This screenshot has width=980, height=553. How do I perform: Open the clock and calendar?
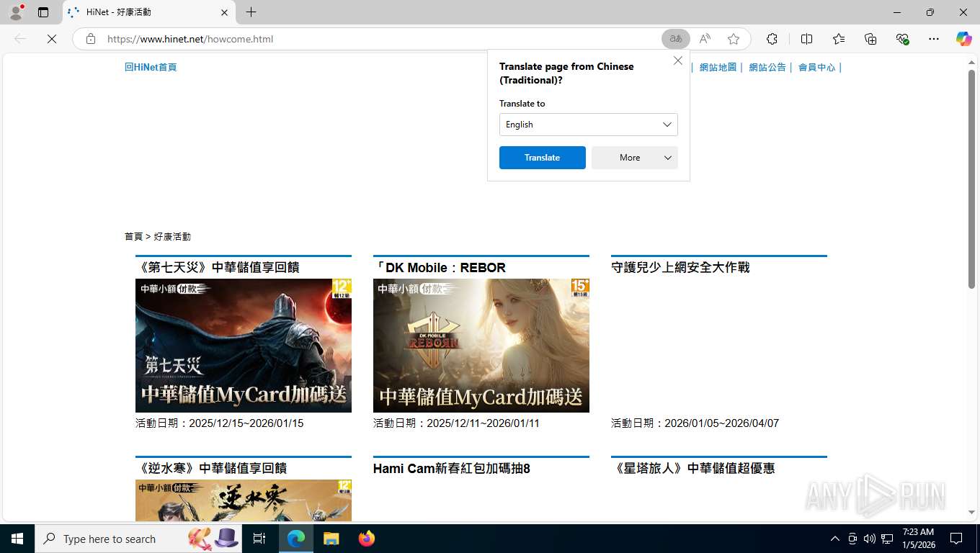coord(918,539)
